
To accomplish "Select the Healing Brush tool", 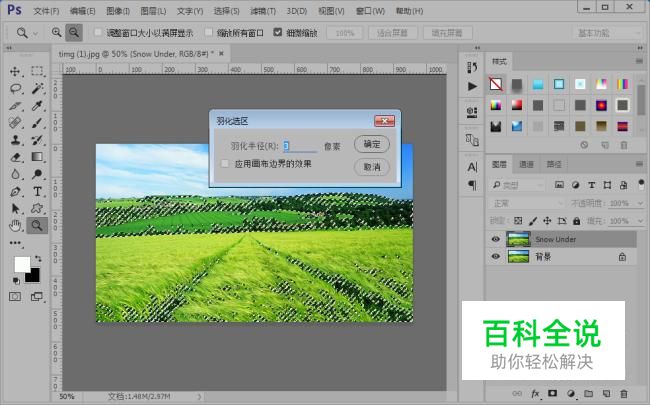I will 15,123.
